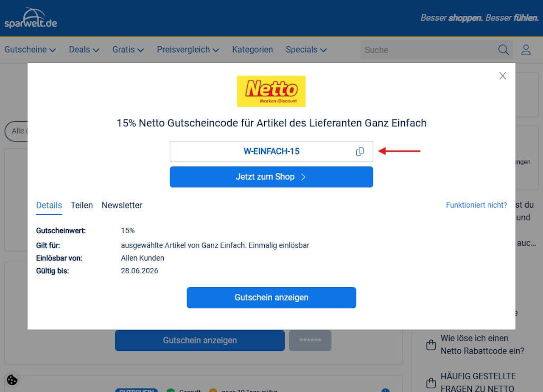Click the validity date 28.06.2026
This screenshot has height=392, width=543.
click(x=140, y=271)
